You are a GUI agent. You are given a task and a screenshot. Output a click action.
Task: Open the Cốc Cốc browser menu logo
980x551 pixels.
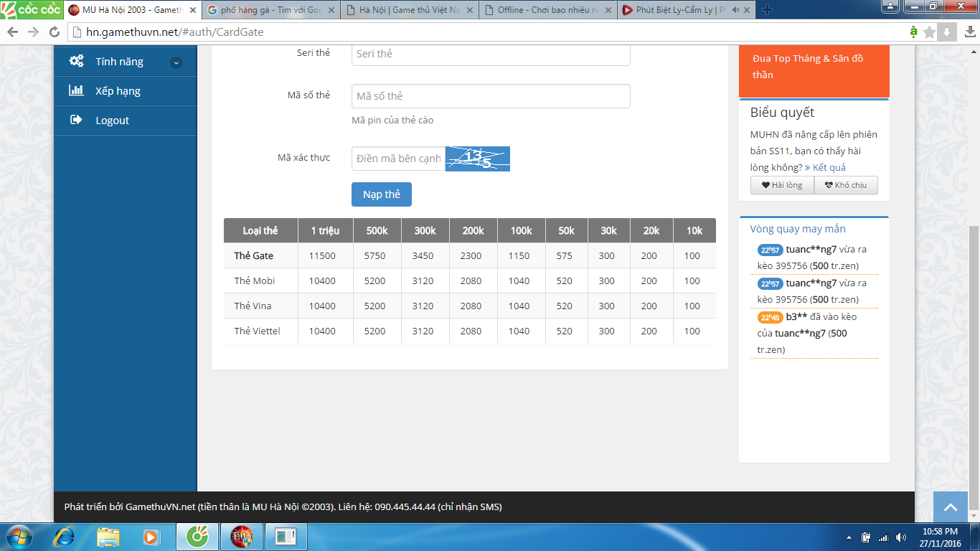[x=30, y=10]
